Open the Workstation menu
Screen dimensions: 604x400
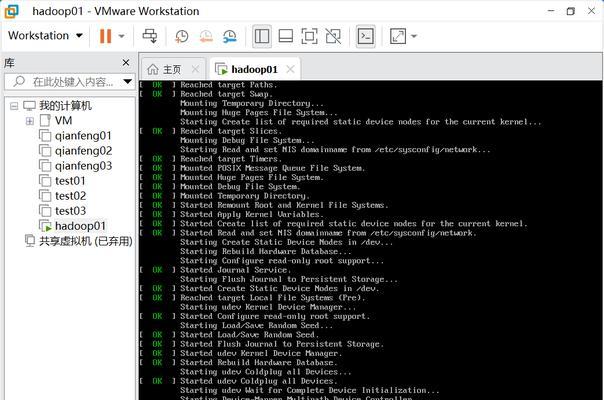point(45,36)
